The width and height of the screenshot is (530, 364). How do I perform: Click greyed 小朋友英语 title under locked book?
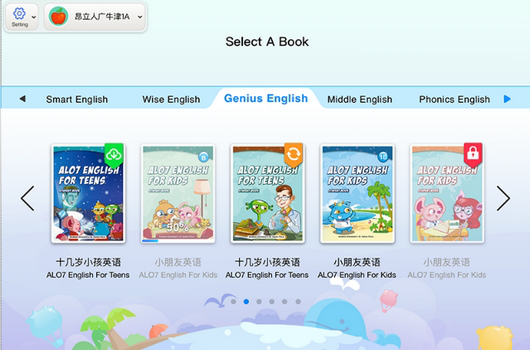click(x=447, y=262)
